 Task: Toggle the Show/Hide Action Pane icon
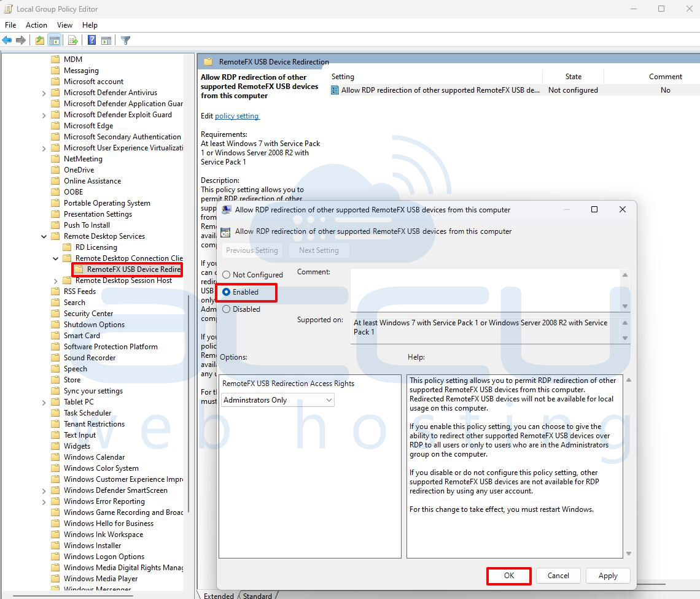[106, 40]
